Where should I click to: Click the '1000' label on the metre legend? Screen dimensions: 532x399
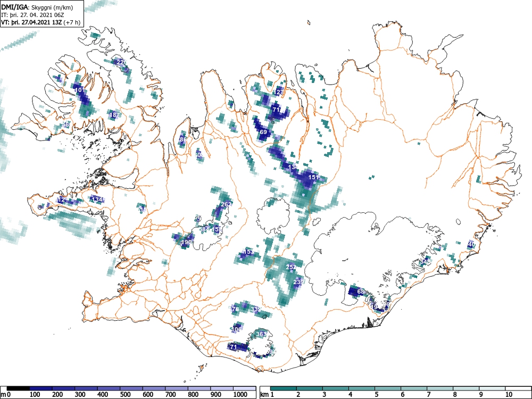pos(240,394)
